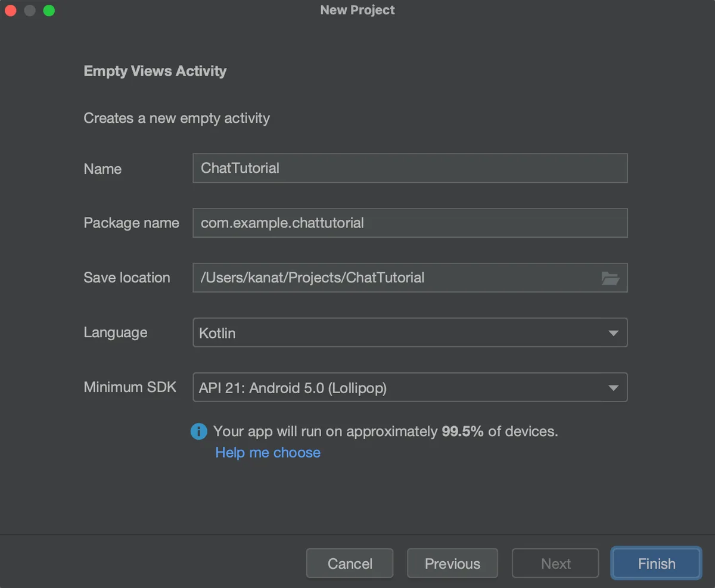Click the Package name label
715x588 pixels.
click(x=131, y=223)
